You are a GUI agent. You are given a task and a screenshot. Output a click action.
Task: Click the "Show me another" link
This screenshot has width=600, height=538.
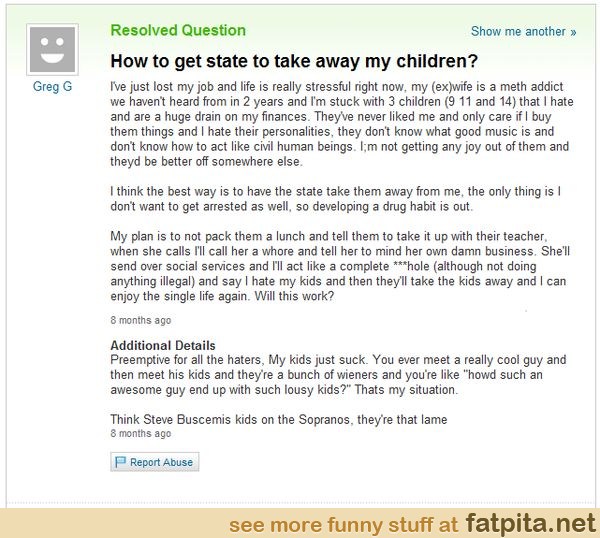pos(518,32)
